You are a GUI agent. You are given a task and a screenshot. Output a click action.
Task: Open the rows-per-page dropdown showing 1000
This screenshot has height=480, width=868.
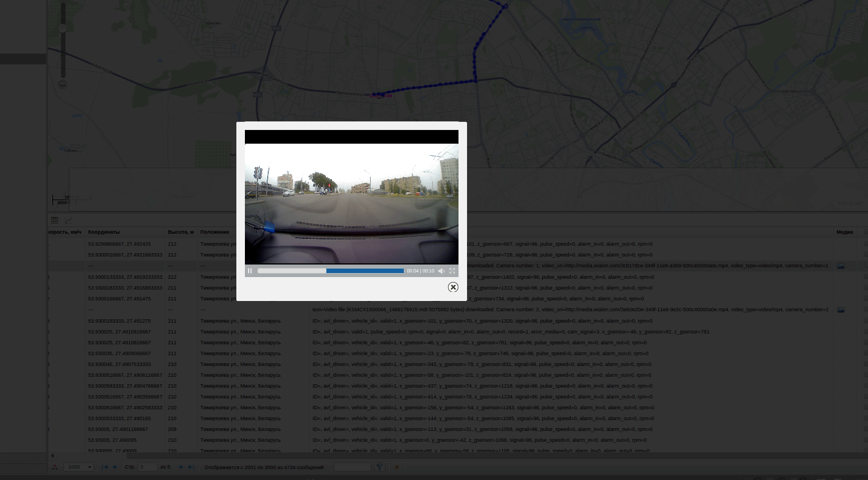78,467
